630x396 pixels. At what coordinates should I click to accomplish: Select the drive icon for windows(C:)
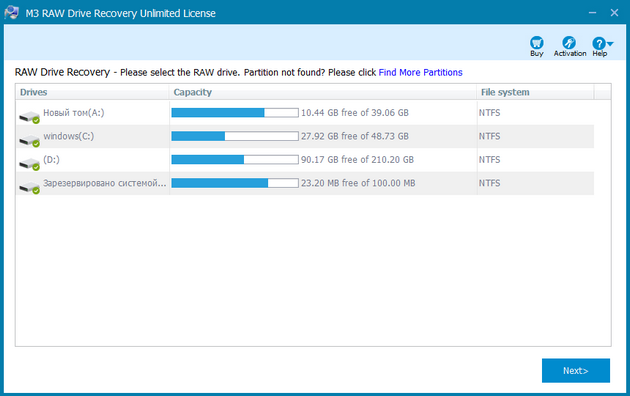(29, 140)
